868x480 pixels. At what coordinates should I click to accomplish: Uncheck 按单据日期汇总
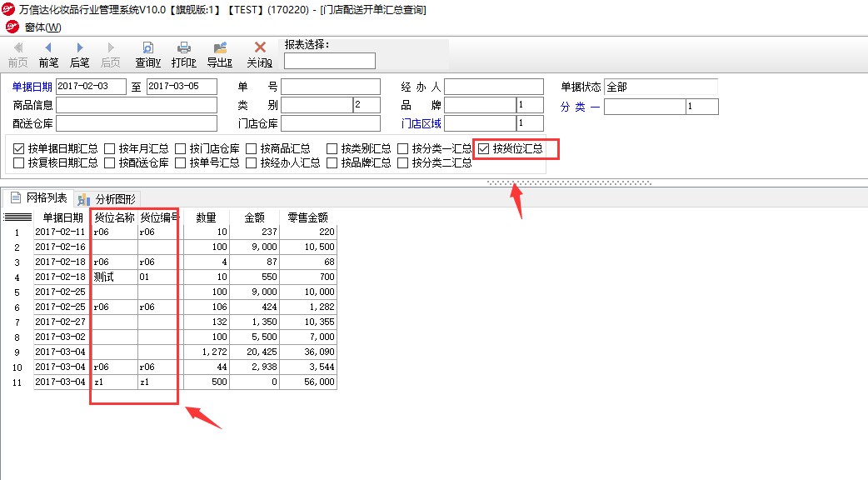19,148
